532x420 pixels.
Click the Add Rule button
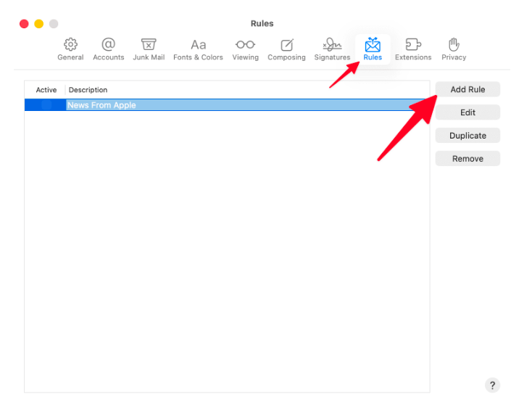(467, 89)
